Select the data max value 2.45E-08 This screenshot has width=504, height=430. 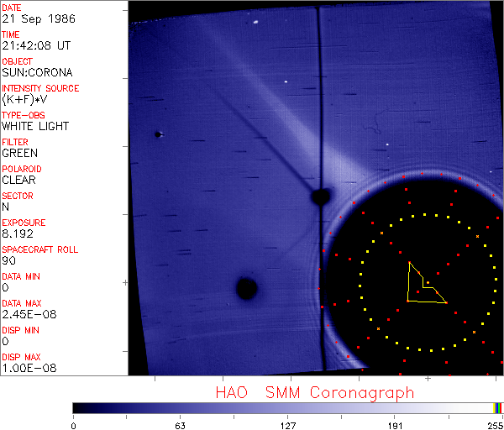[x=26, y=314]
